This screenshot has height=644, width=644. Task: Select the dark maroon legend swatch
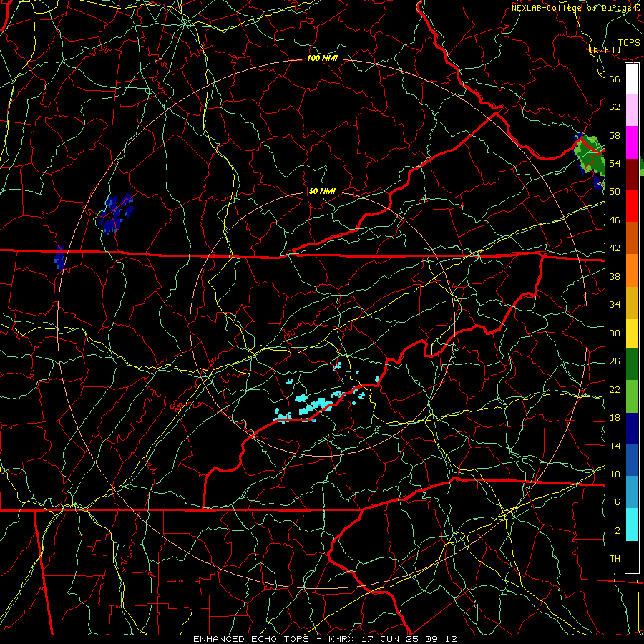[632, 175]
